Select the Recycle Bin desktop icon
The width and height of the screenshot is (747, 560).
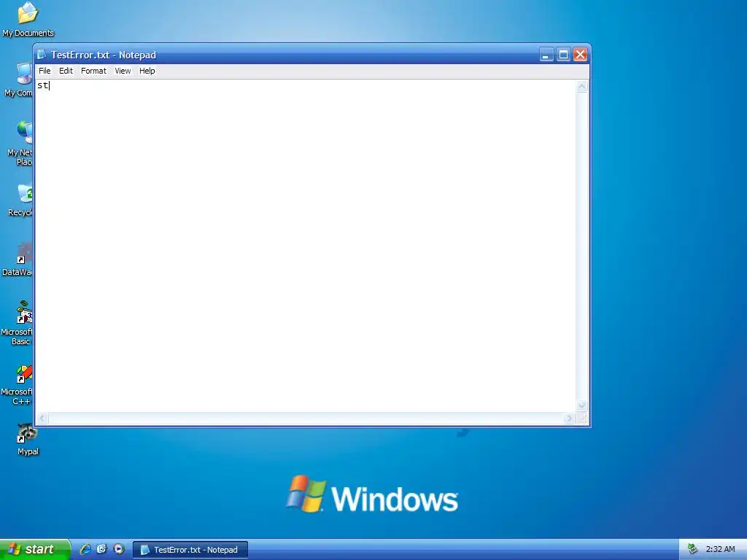(21, 200)
